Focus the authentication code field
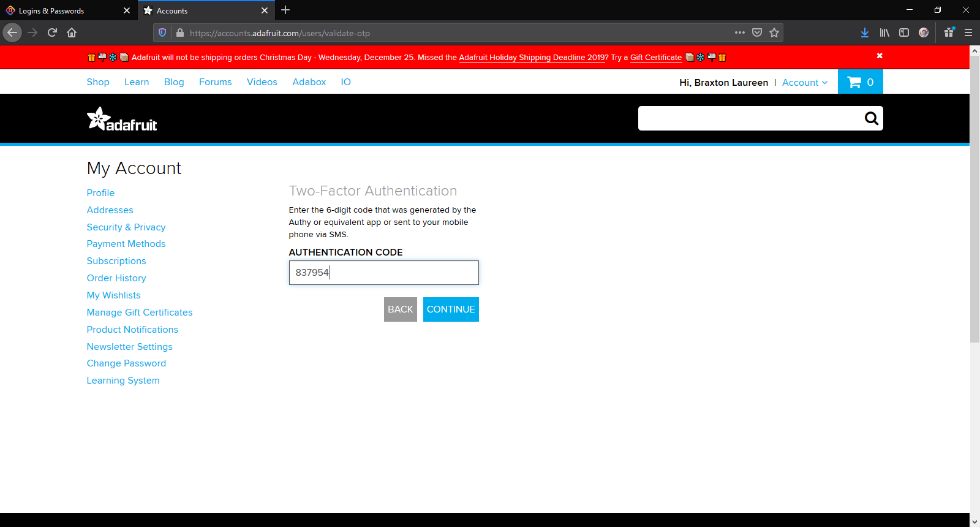The height and width of the screenshot is (527, 980). pyautogui.click(x=384, y=273)
